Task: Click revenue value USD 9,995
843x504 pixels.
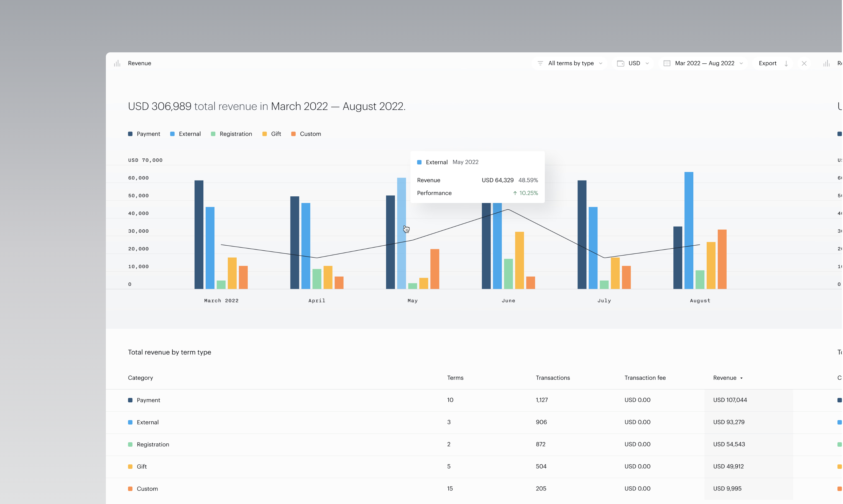Action: click(728, 489)
